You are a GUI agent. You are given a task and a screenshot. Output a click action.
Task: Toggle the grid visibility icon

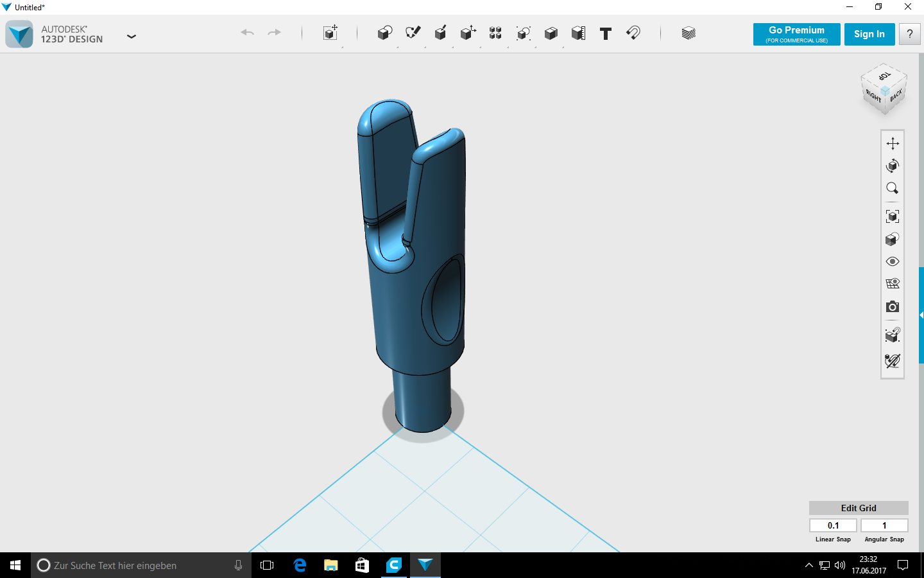[x=893, y=284]
